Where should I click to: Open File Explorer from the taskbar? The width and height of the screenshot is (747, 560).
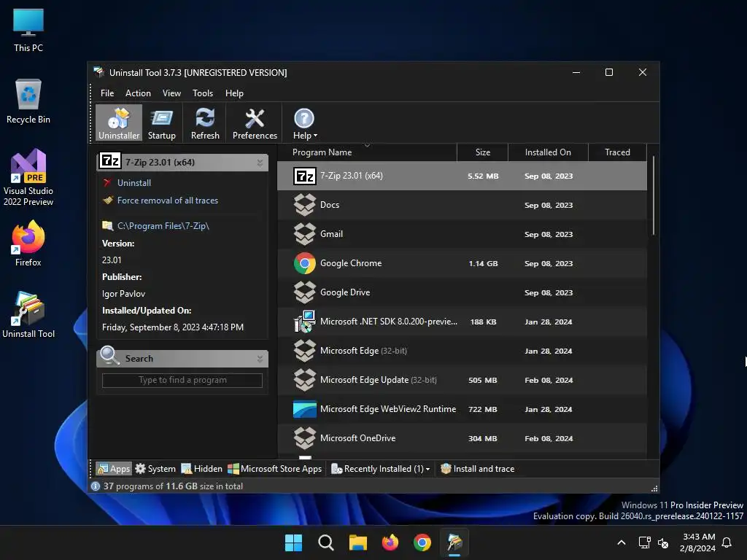[x=357, y=542]
